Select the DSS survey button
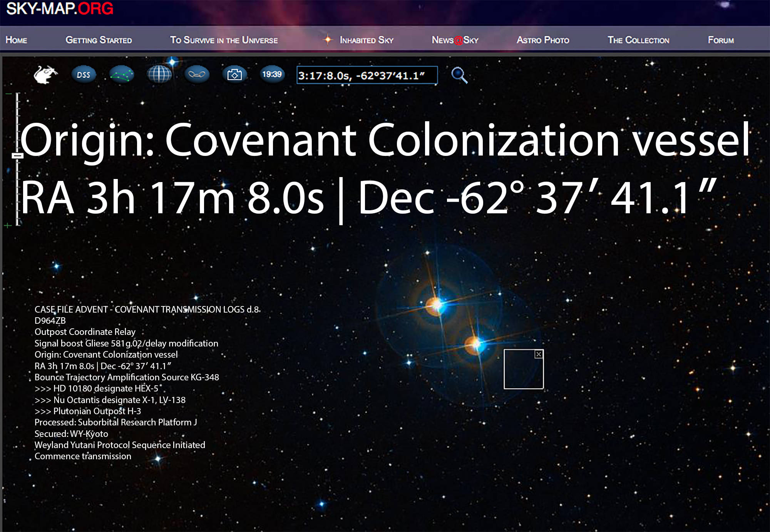The width and height of the screenshot is (770, 532). tap(84, 75)
